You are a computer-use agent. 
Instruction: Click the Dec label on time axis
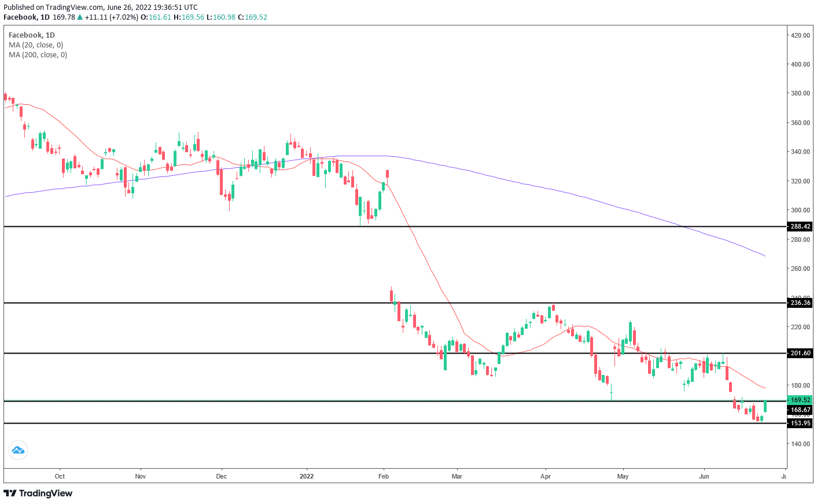221,476
